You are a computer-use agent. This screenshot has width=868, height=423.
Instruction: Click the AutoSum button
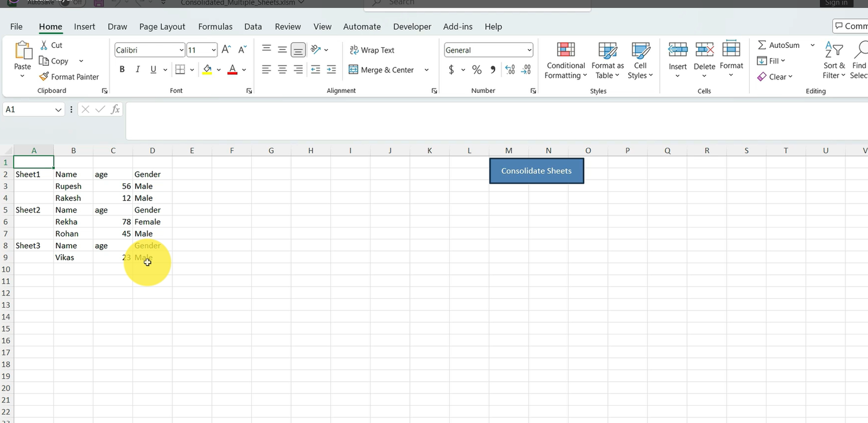click(x=778, y=45)
